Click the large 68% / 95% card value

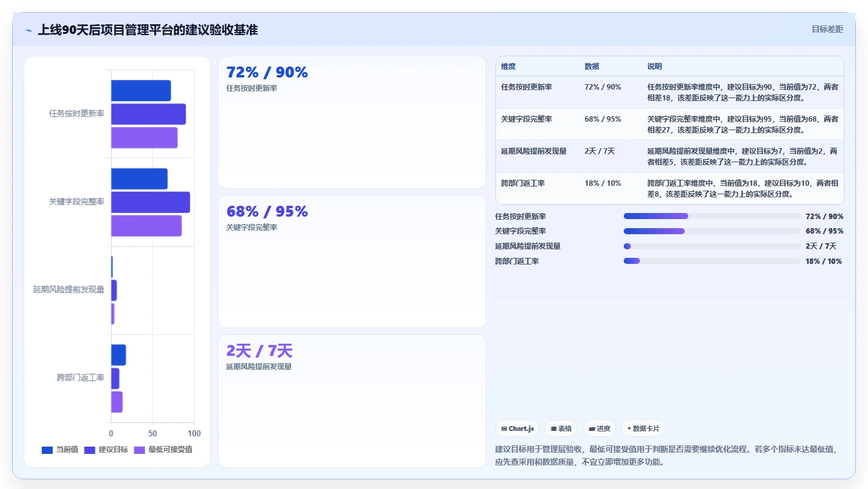coord(267,211)
